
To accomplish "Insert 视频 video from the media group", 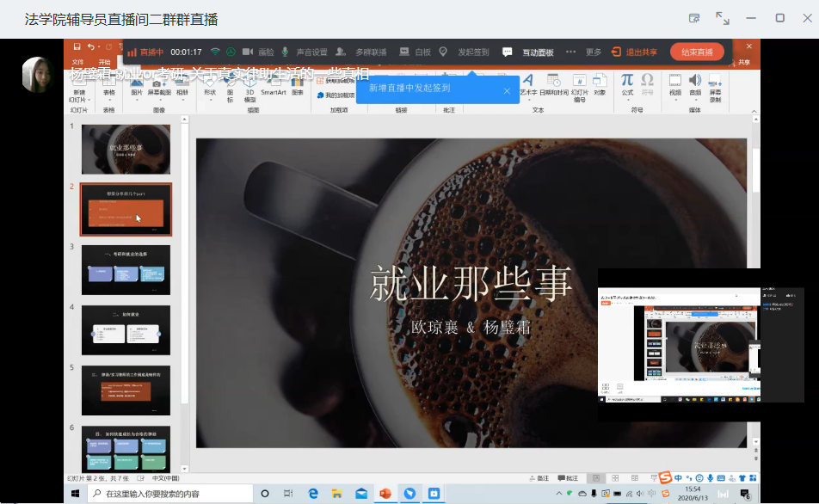I will (675, 84).
